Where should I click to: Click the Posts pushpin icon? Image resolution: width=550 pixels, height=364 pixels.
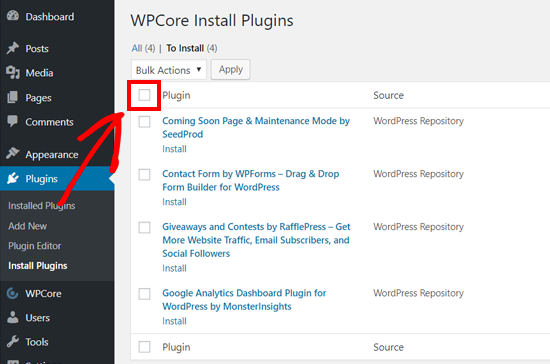[13, 48]
